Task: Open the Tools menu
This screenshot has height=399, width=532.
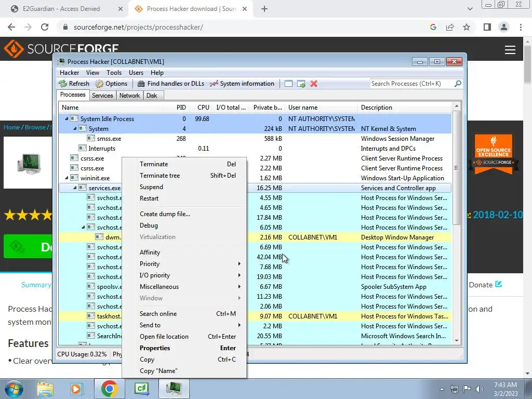Action: (x=114, y=73)
